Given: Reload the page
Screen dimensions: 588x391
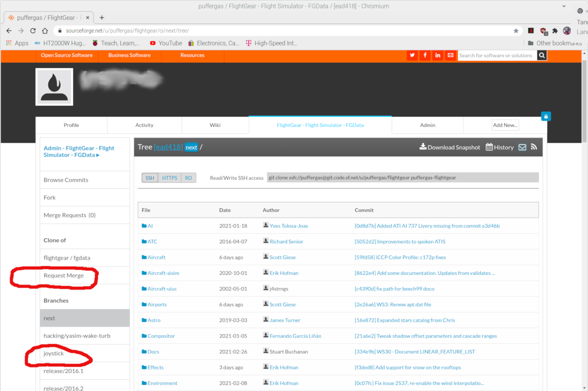Looking at the screenshot, I should pyautogui.click(x=33, y=30).
